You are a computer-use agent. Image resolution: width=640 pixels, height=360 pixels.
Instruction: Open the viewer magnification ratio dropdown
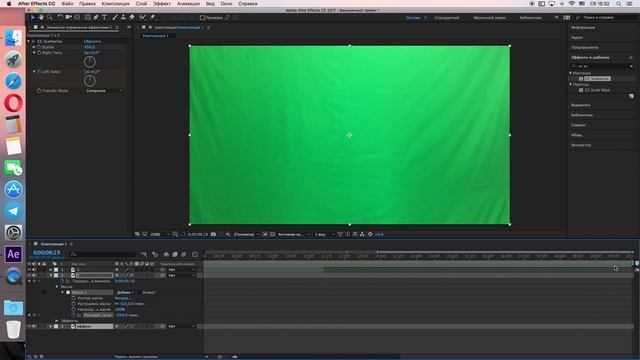159,234
